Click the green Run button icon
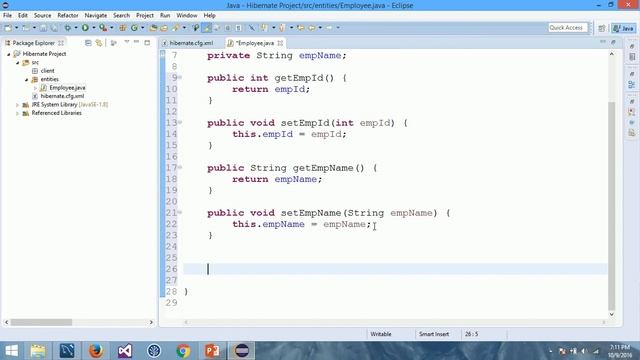640x360 pixels. 85,28
